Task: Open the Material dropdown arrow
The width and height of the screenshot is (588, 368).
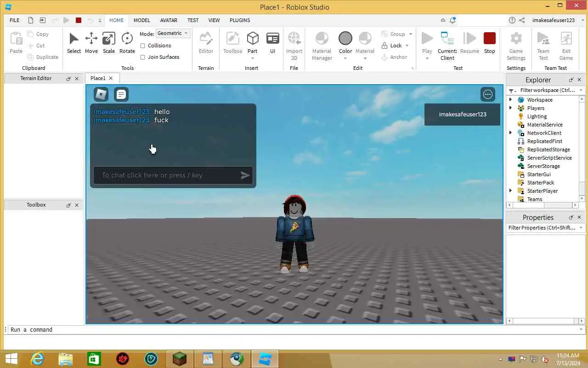Action: pos(365,58)
